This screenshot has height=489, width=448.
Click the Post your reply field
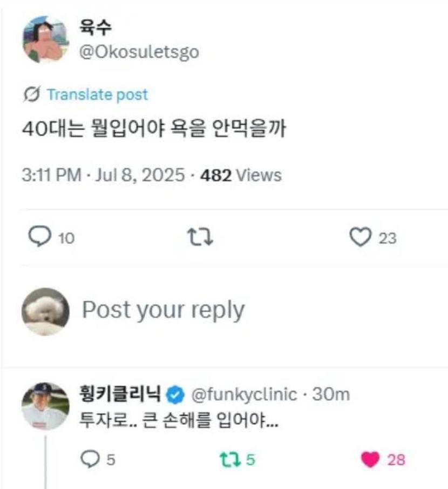point(163,310)
